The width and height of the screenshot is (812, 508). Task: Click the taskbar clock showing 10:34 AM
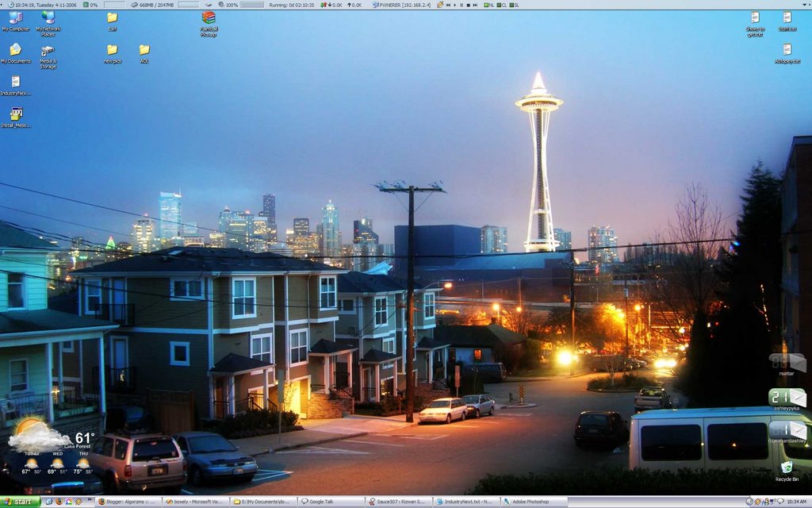pyautogui.click(x=797, y=502)
